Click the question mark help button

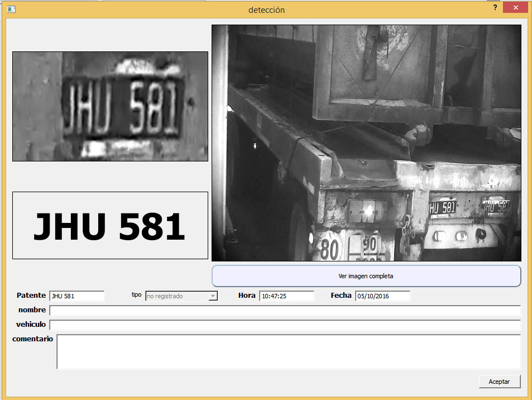point(495,8)
